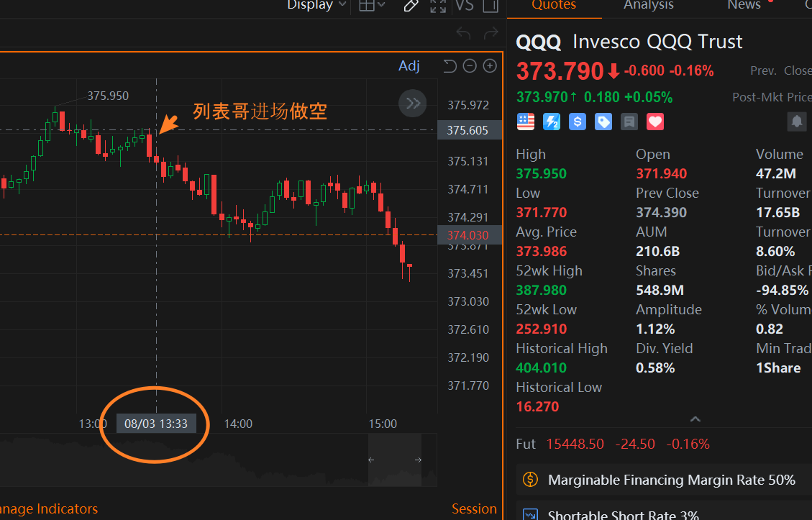Collapse the quote details with up chevron
Image resolution: width=812 pixels, height=520 pixels.
(695, 419)
